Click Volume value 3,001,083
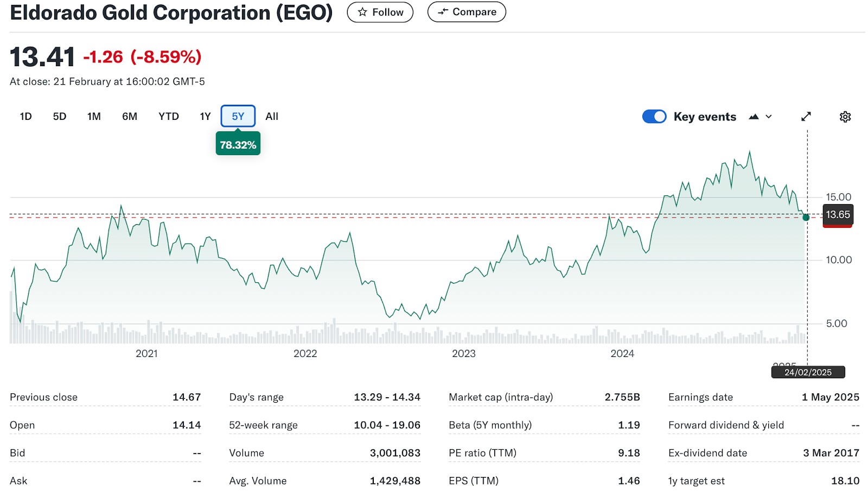Screen dimensions: 868x497 pos(395,453)
